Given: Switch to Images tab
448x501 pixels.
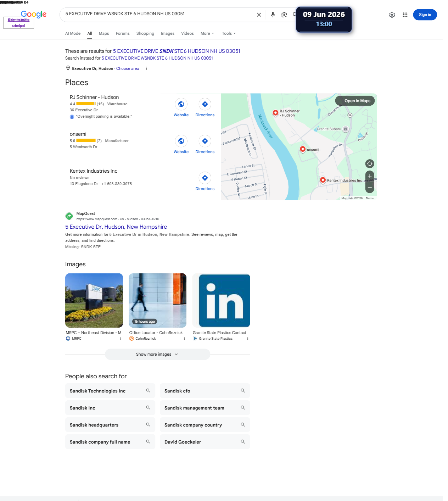Looking at the screenshot, I should [168, 33].
